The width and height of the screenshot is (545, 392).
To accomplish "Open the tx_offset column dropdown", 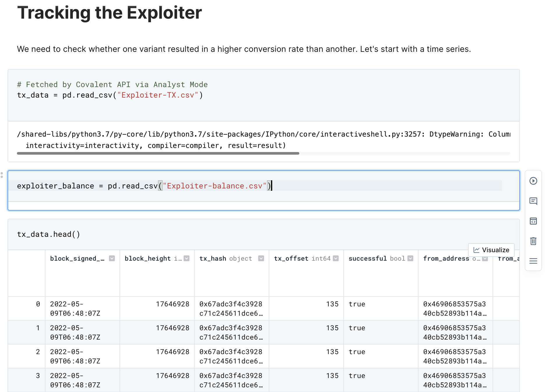I will (336, 258).
